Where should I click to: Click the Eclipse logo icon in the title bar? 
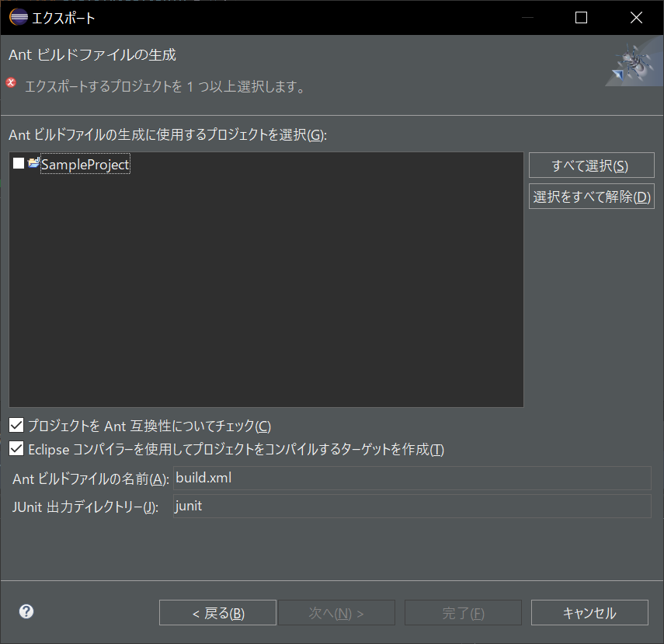[x=17, y=17]
